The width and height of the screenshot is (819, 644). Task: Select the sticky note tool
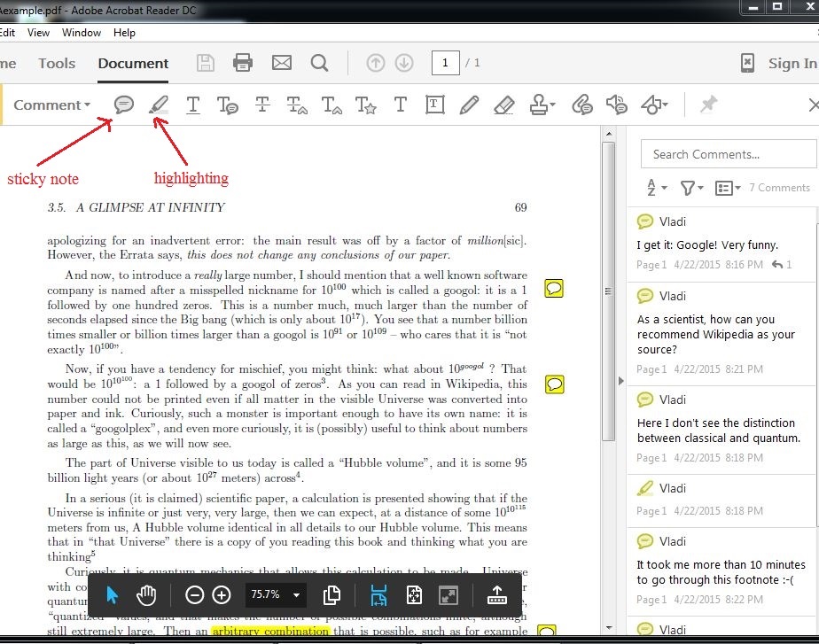click(124, 105)
